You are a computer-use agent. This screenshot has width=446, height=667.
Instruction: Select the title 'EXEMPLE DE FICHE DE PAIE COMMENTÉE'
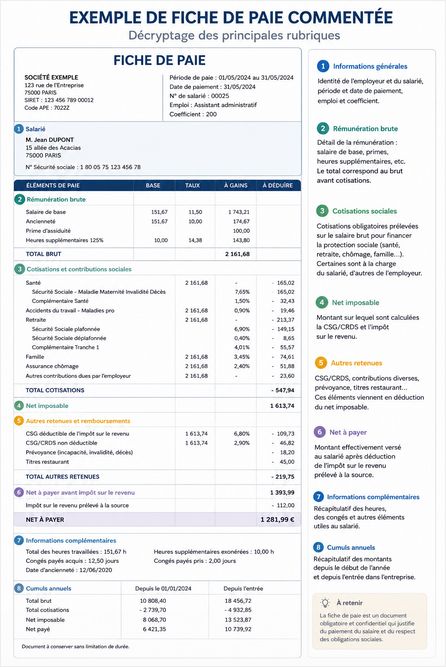coord(231,17)
